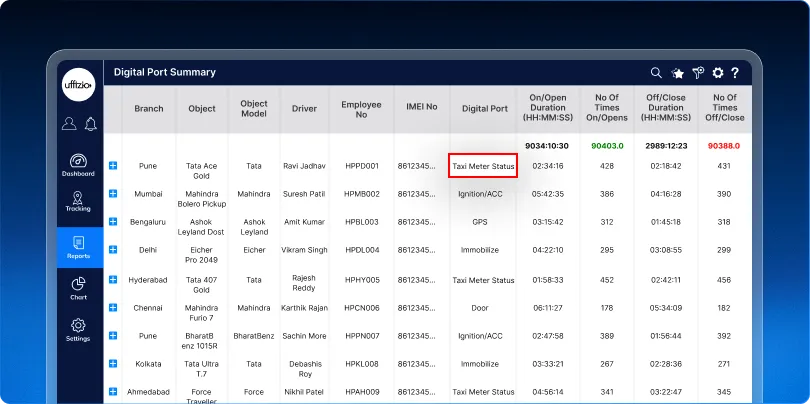Screen dimensions: 810x404
Task: Click the Door digital port cell
Action: 480,308
